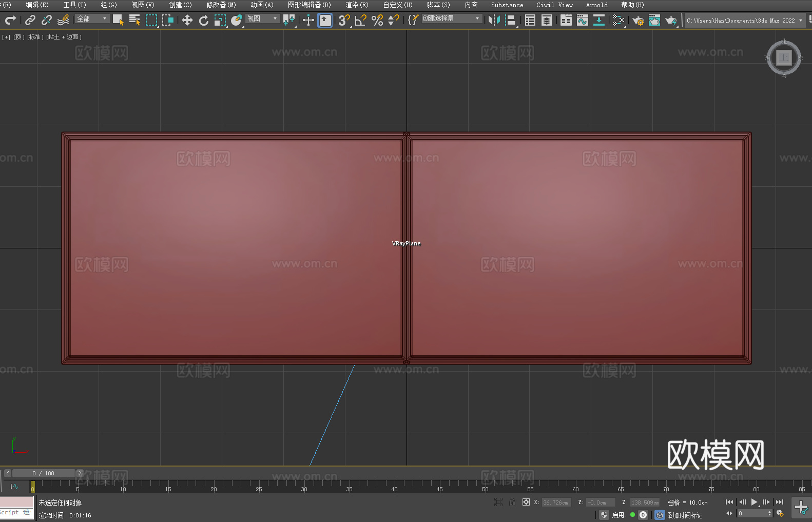Open the reference coordinate dropdown 视图
Image resolution: width=812 pixels, height=522 pixels.
pos(263,18)
